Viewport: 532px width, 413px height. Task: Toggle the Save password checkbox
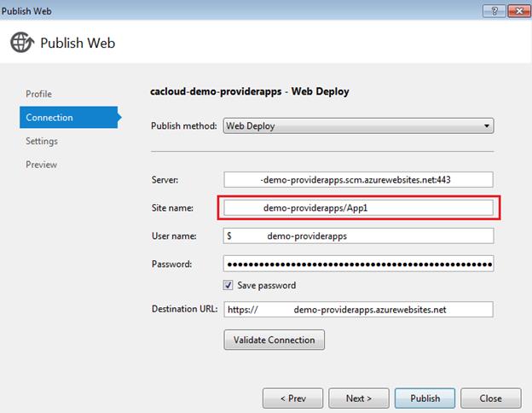(x=228, y=285)
